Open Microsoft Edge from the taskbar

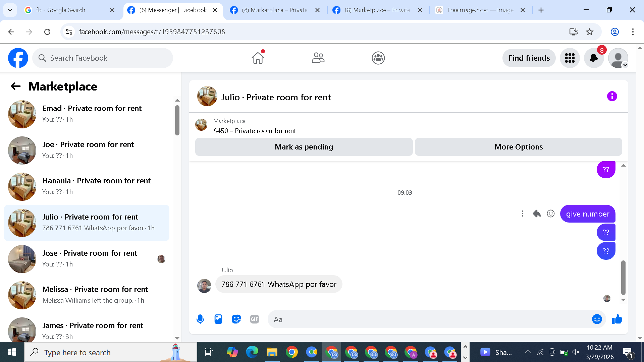(252, 352)
